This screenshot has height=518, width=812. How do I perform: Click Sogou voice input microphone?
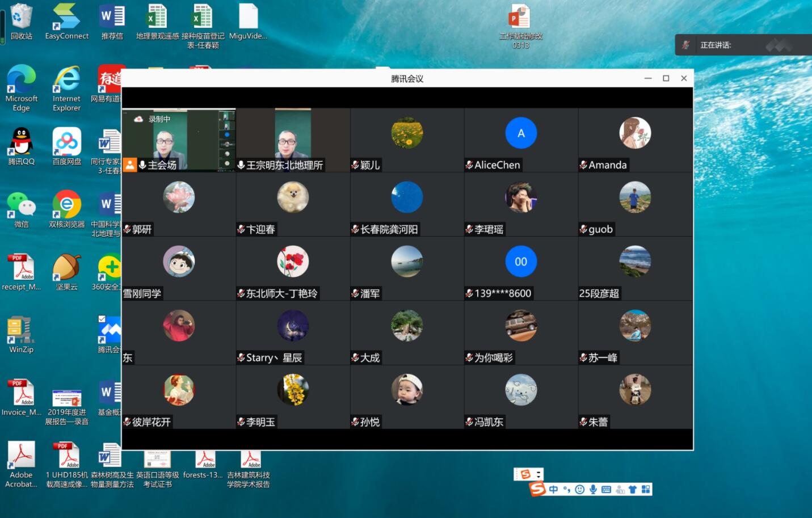[x=593, y=490]
